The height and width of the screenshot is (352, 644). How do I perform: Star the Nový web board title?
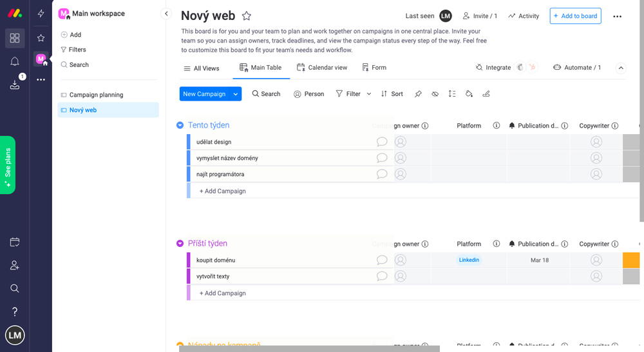pyautogui.click(x=247, y=16)
